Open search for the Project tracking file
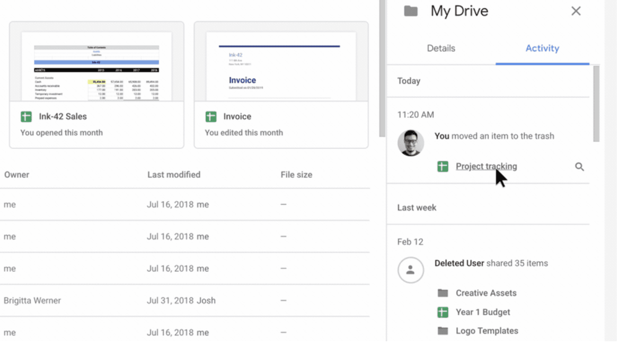The width and height of the screenshot is (644, 350). (x=580, y=166)
